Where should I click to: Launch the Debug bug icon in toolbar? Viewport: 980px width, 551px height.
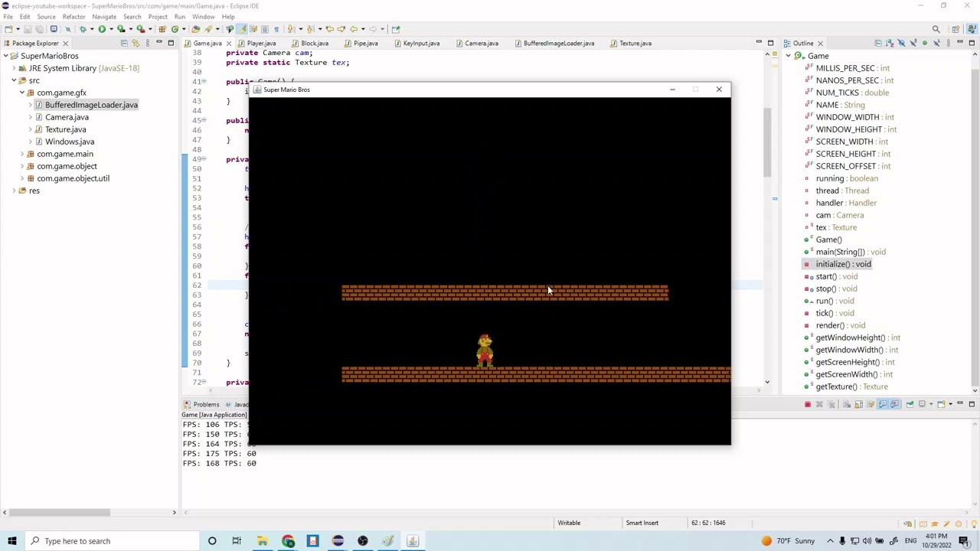pos(83,29)
